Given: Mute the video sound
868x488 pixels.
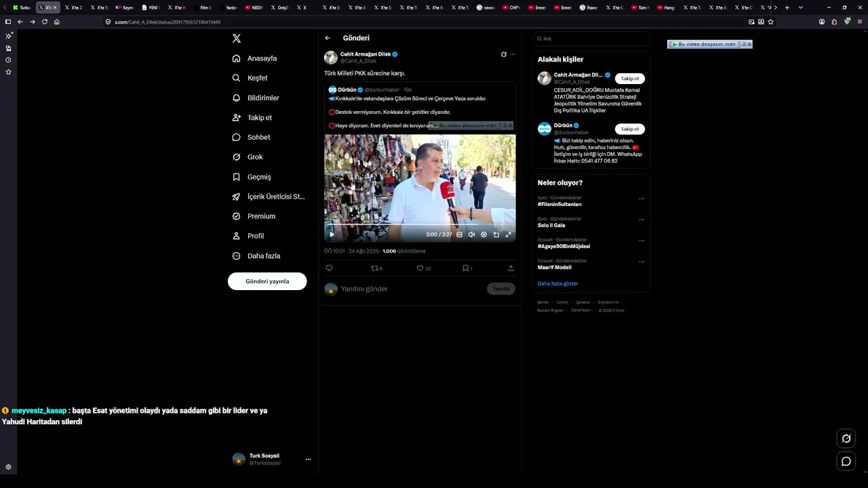Looking at the screenshot, I should coord(471,235).
